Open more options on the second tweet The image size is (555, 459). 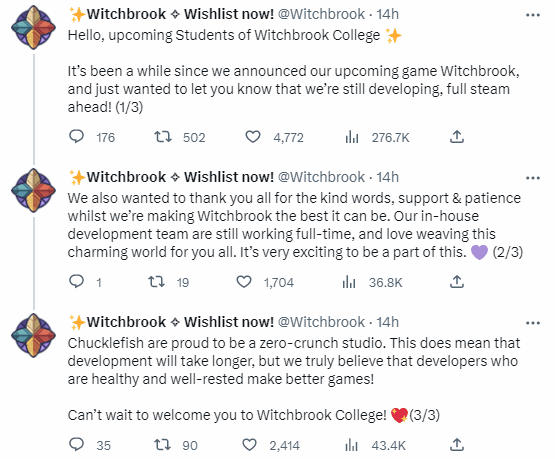coord(533,178)
